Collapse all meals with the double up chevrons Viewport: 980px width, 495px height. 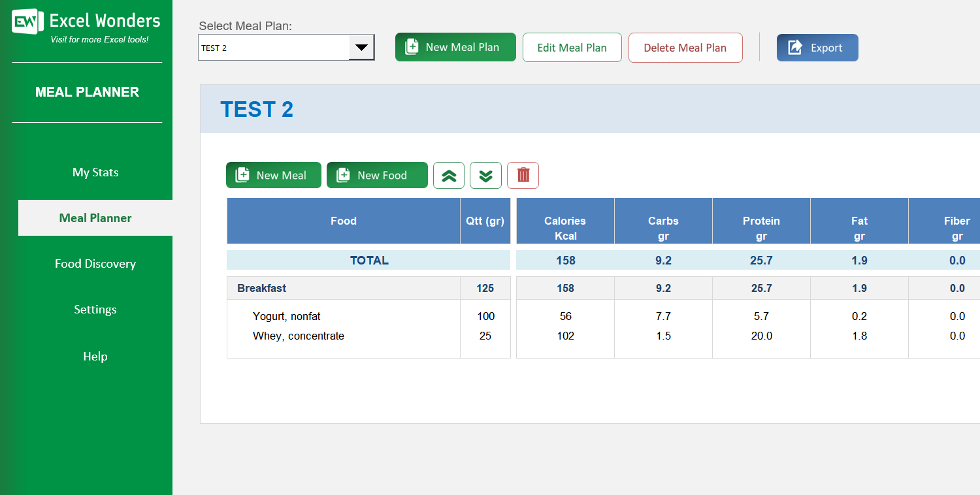[449, 175]
